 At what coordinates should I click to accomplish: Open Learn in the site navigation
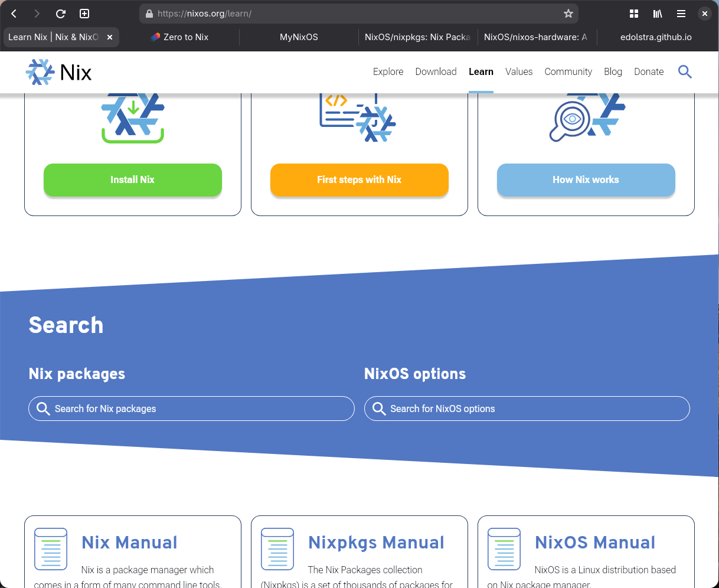pos(481,71)
